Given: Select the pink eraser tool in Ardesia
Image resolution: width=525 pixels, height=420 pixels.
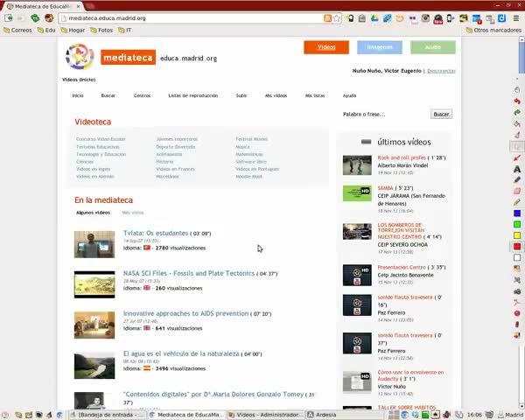Looking at the screenshot, I should point(517,191).
